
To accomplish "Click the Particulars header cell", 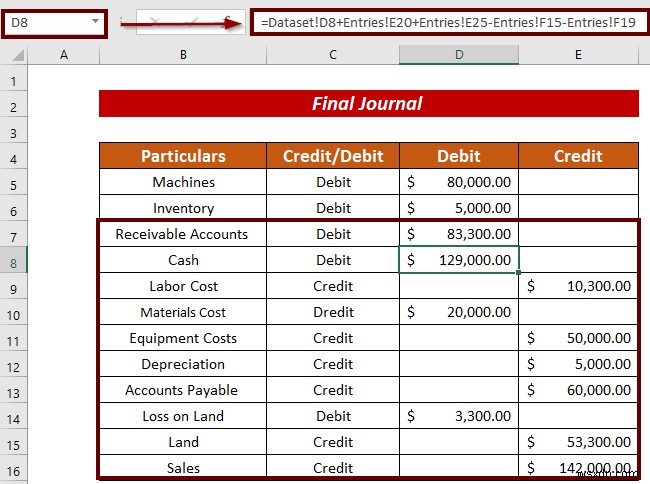I will 183,156.
